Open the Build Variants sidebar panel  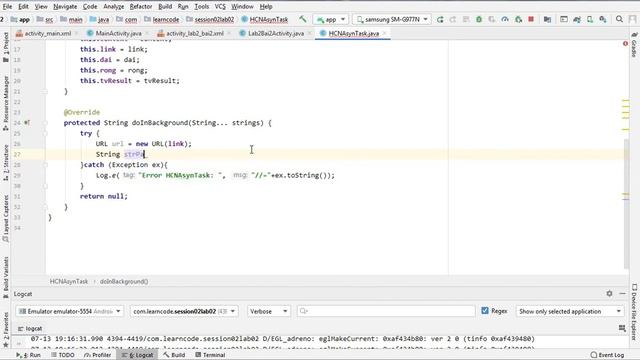click(x=6, y=277)
